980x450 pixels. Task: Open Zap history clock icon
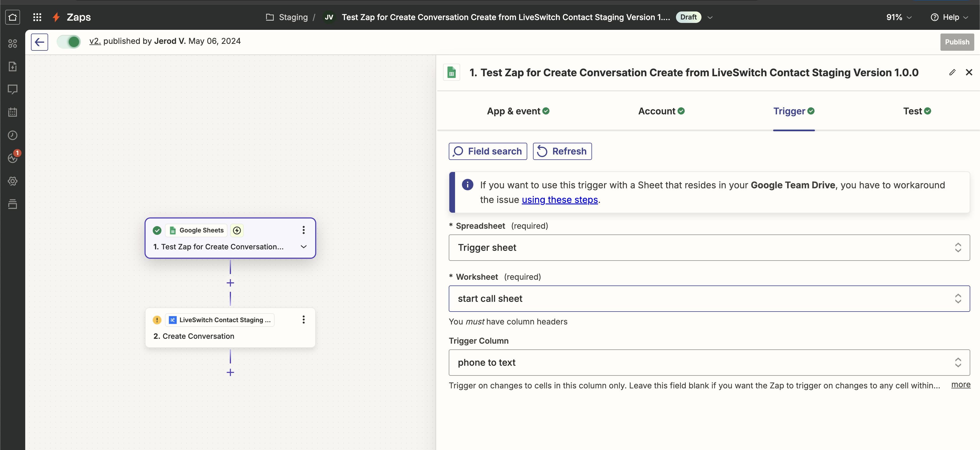tap(13, 135)
